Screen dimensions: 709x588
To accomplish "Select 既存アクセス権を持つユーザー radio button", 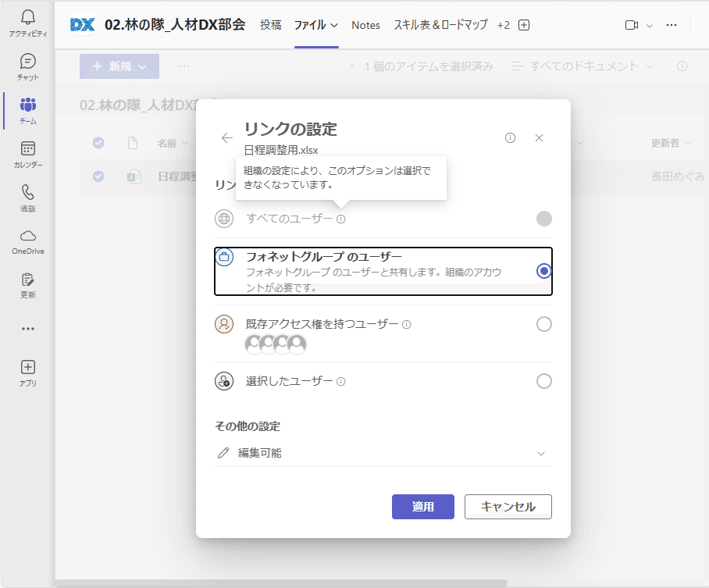I will pos(544,324).
